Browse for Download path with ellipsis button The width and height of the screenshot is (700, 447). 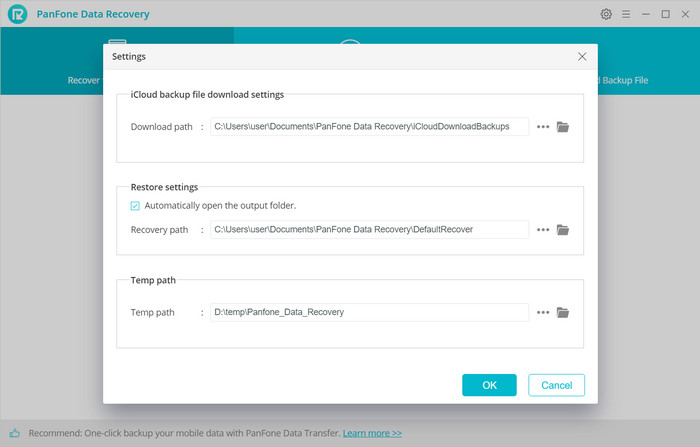coord(543,127)
